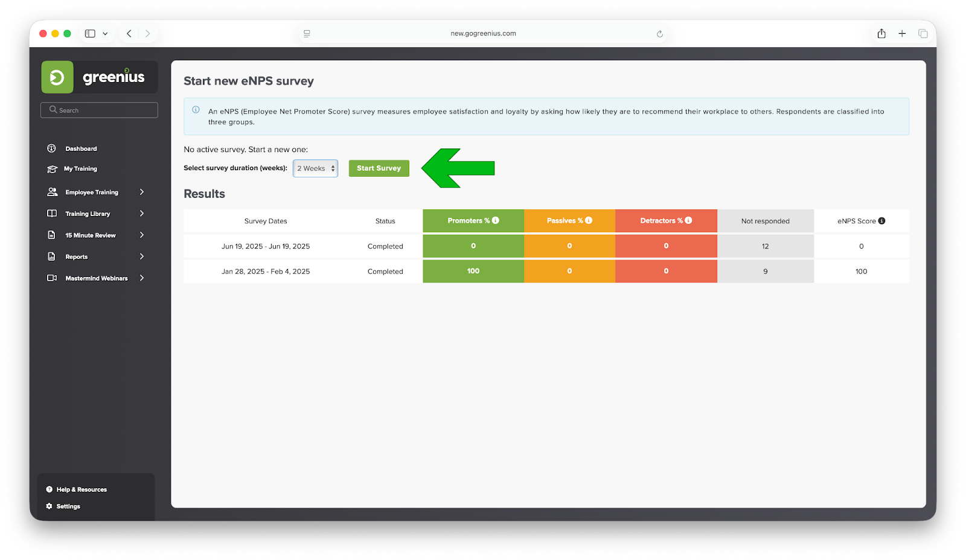Click the Training Library book icon
The image size is (966, 560).
[52, 214]
